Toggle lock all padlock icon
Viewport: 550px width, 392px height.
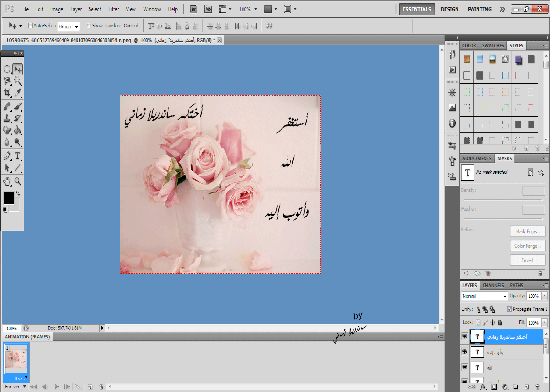point(500,322)
